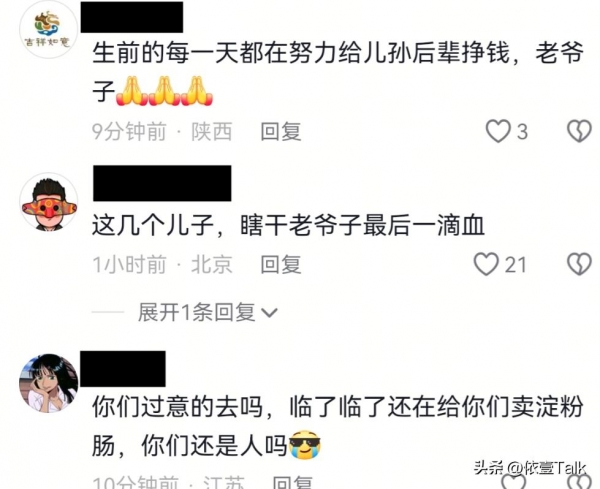Click the chevron next to 展开1条回复
600x489 pixels.
pos(269,313)
